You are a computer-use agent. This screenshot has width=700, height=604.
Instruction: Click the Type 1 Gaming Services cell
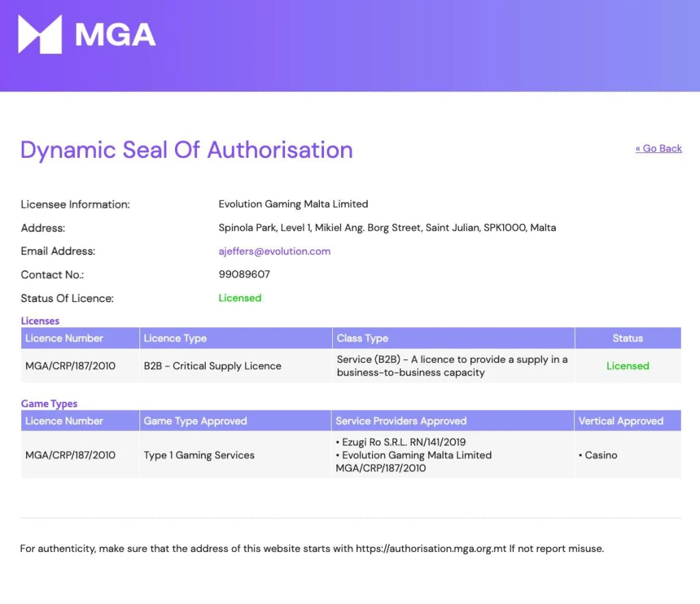coord(199,455)
